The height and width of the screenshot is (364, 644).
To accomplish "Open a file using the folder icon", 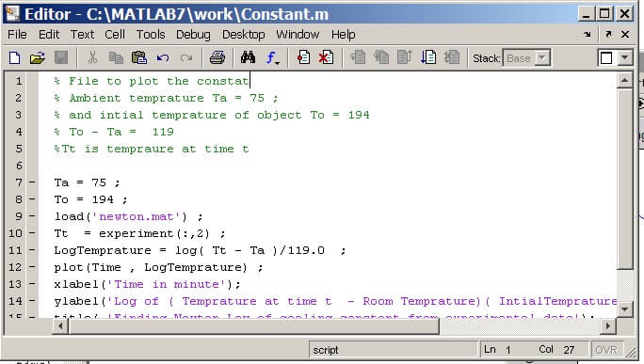I will click(x=38, y=58).
